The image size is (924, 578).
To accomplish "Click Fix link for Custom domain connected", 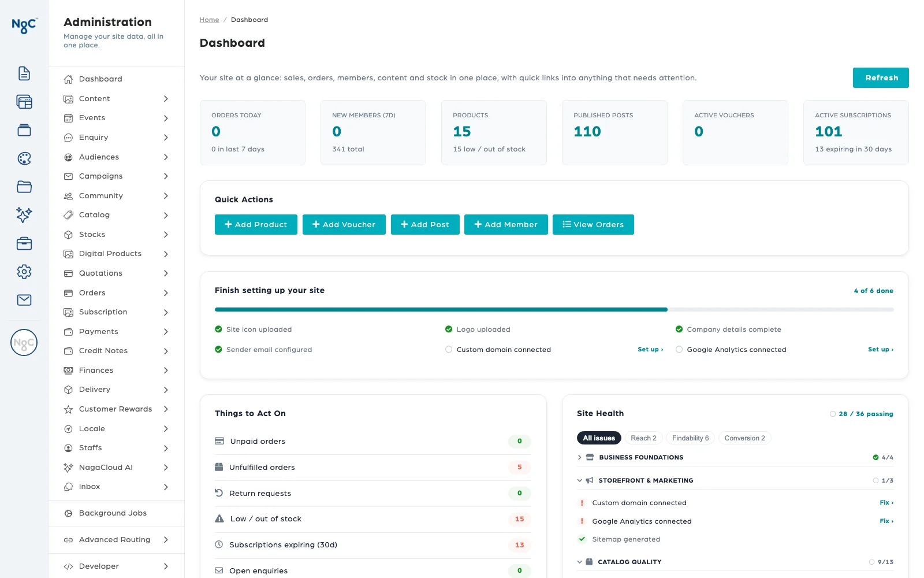I will click(886, 503).
